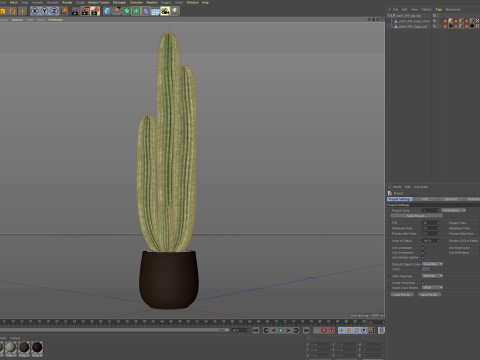The height and width of the screenshot is (360, 480).
Task: Uncheck the Use Generators checkbox
Action: point(423,253)
